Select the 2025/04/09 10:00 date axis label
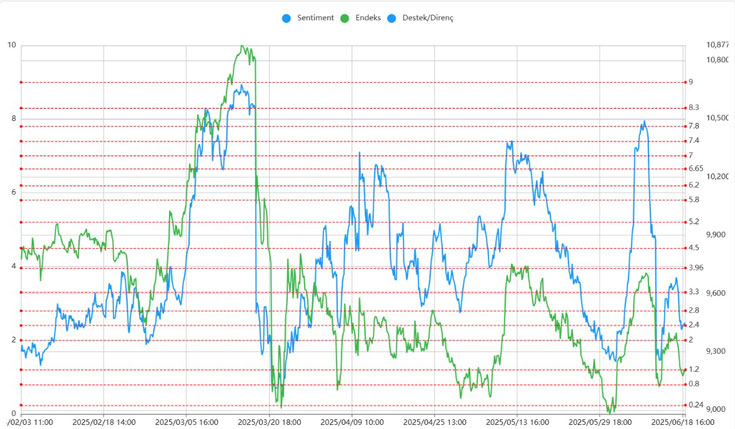 point(352,422)
